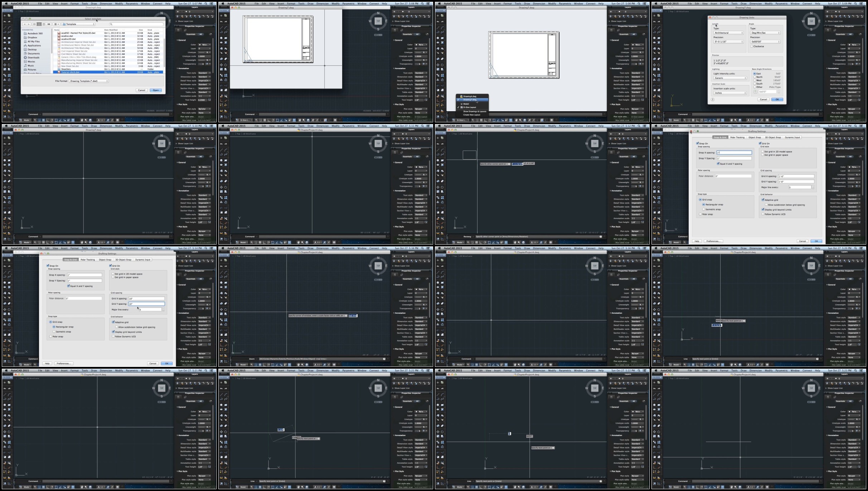Open Length Type dropdown showing Architectural

728,33
